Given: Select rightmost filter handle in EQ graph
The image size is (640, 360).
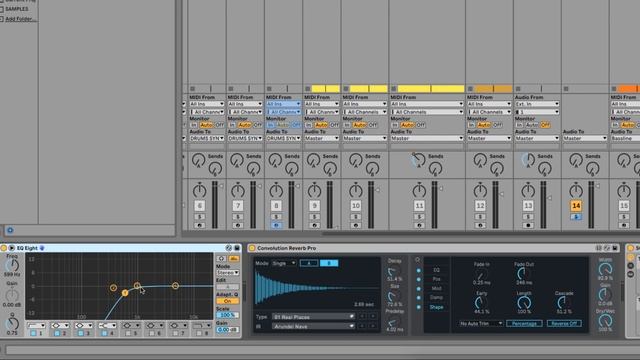Looking at the screenshot, I should (x=175, y=286).
